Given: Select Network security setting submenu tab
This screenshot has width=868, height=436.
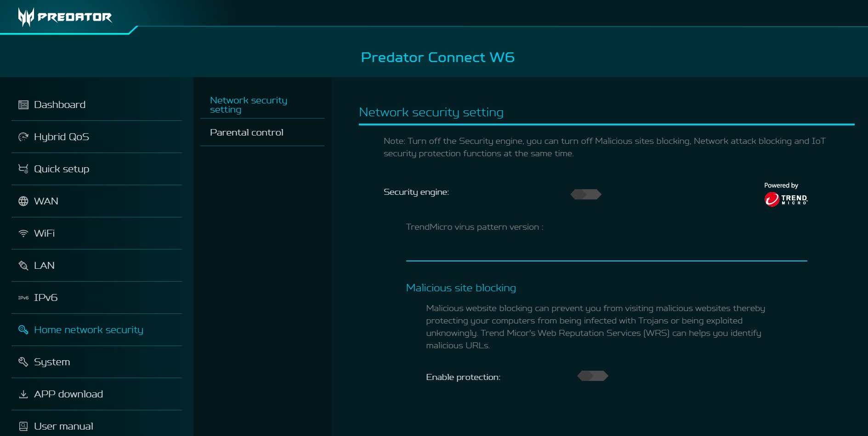Looking at the screenshot, I should coord(248,105).
